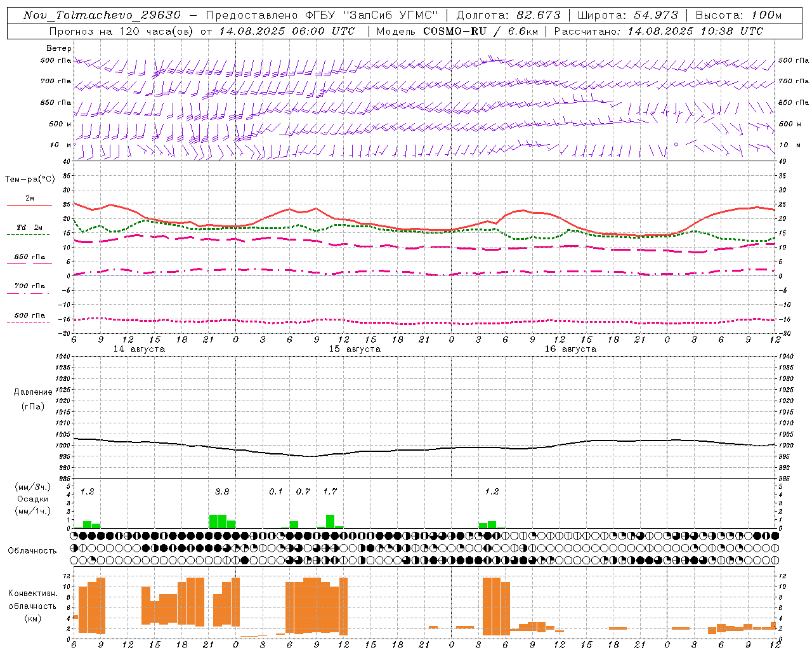Click the 14 августа date label
The width and height of the screenshot is (812, 650).
coord(139,349)
